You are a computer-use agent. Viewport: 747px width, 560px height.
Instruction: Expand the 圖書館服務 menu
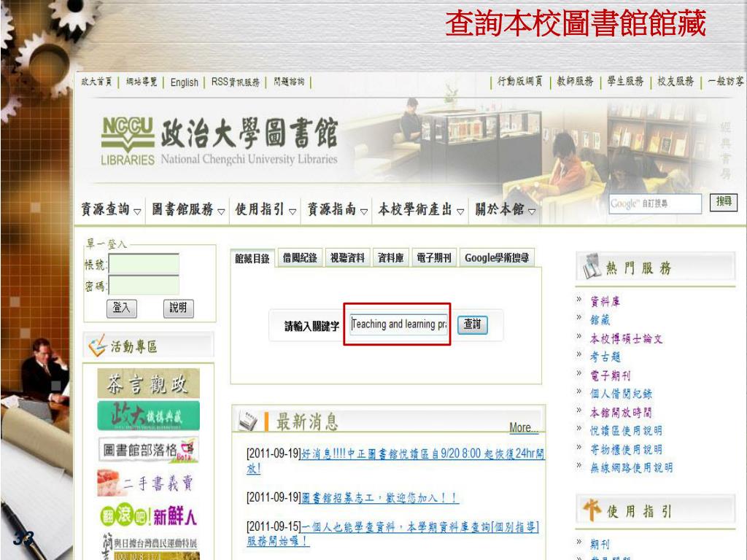(187, 209)
